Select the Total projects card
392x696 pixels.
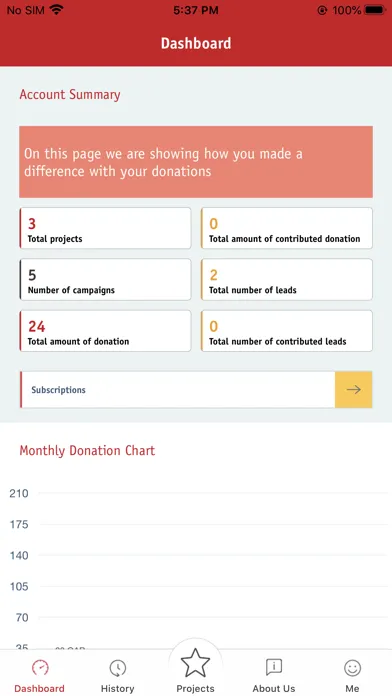(105, 228)
